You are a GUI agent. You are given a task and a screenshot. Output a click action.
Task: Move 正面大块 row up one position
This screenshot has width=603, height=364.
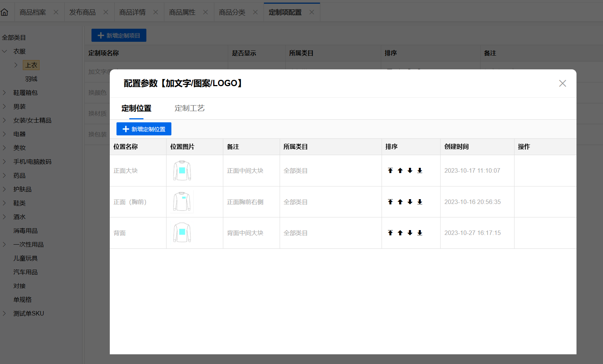400,170
